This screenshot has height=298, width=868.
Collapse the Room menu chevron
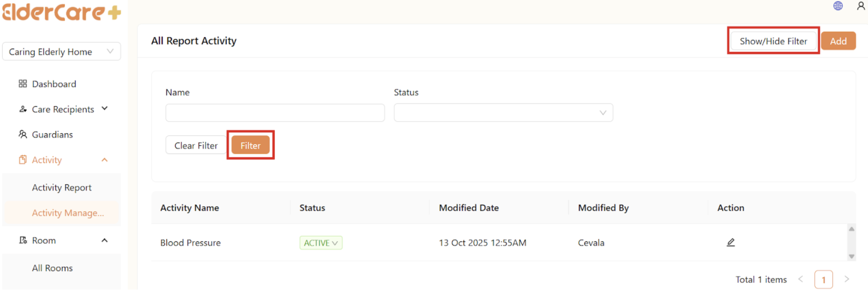coord(105,240)
